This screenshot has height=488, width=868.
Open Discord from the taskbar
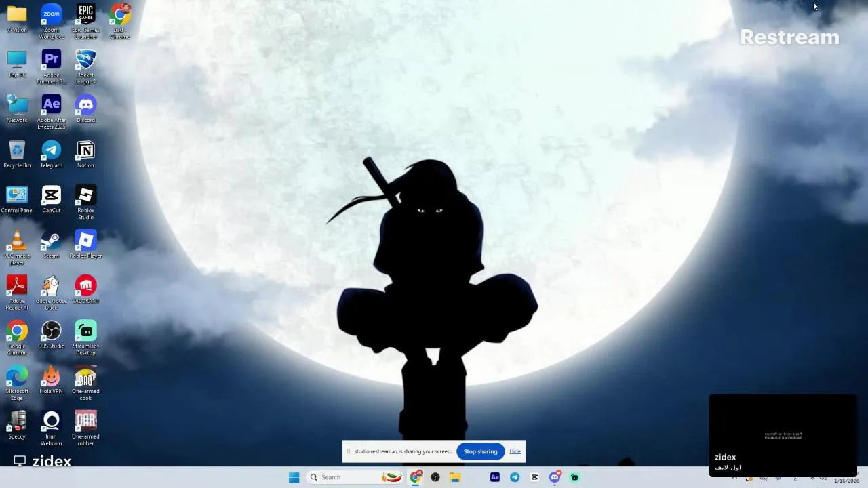pyautogui.click(x=555, y=477)
